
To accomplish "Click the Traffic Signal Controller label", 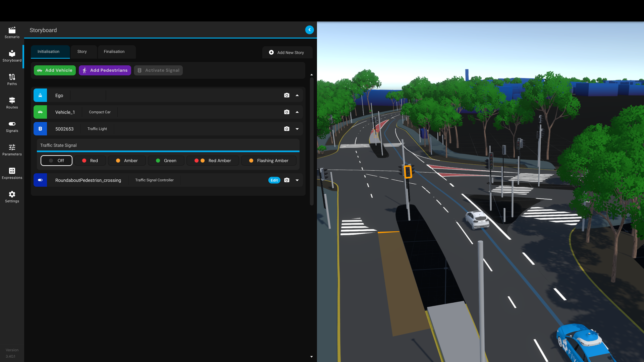I will (x=154, y=180).
